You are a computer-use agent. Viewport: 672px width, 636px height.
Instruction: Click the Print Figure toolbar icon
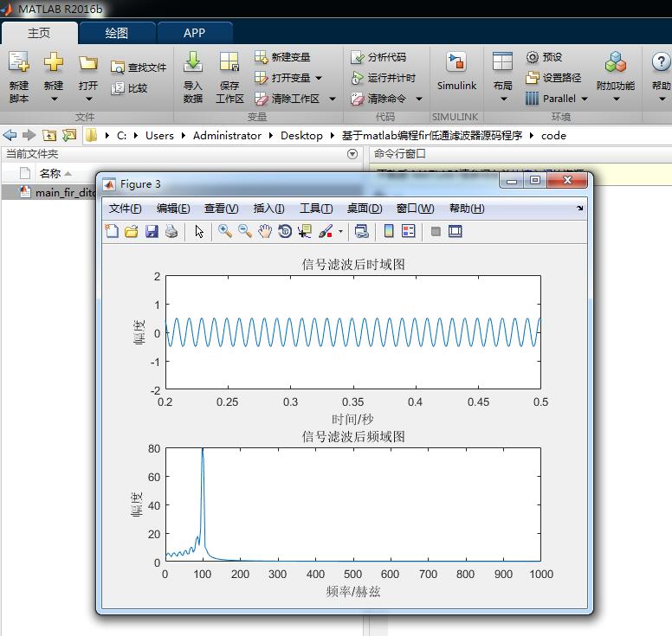[171, 231]
